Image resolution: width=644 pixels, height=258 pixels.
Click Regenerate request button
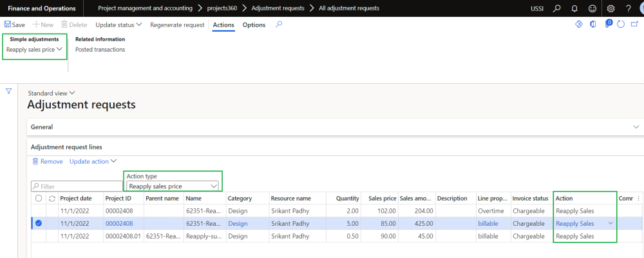click(x=177, y=25)
